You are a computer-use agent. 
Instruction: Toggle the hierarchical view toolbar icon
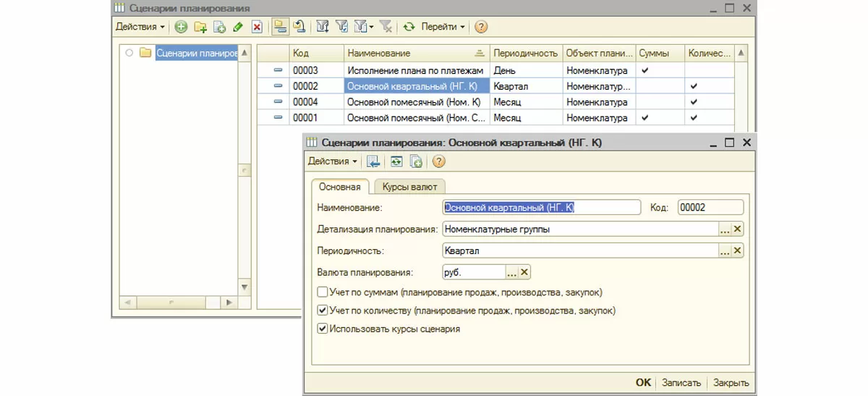[280, 27]
